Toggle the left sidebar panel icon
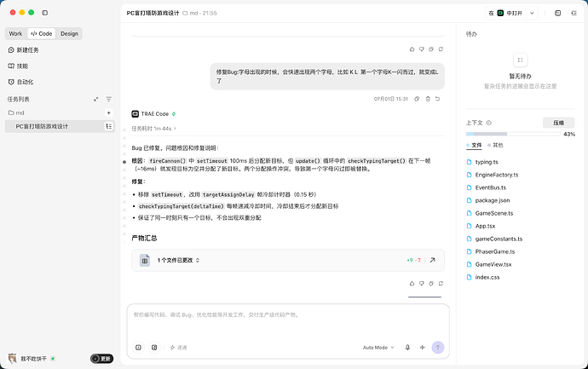588x369 pixels. point(44,13)
